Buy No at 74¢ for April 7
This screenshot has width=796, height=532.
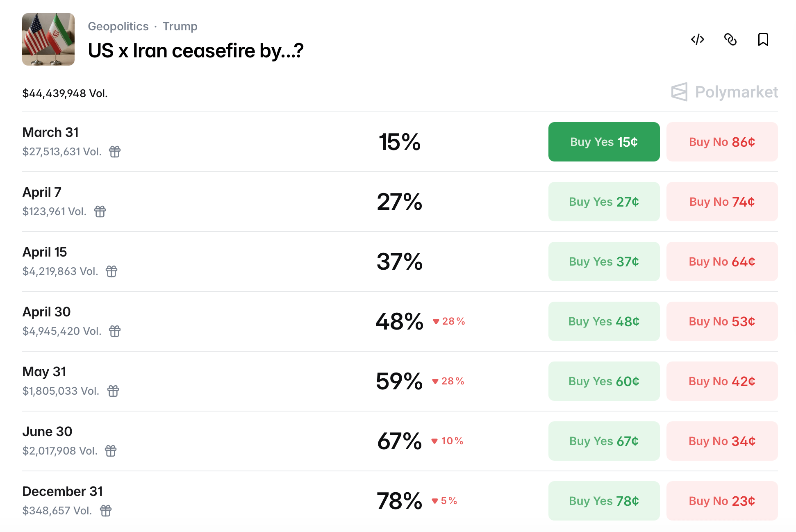(722, 202)
